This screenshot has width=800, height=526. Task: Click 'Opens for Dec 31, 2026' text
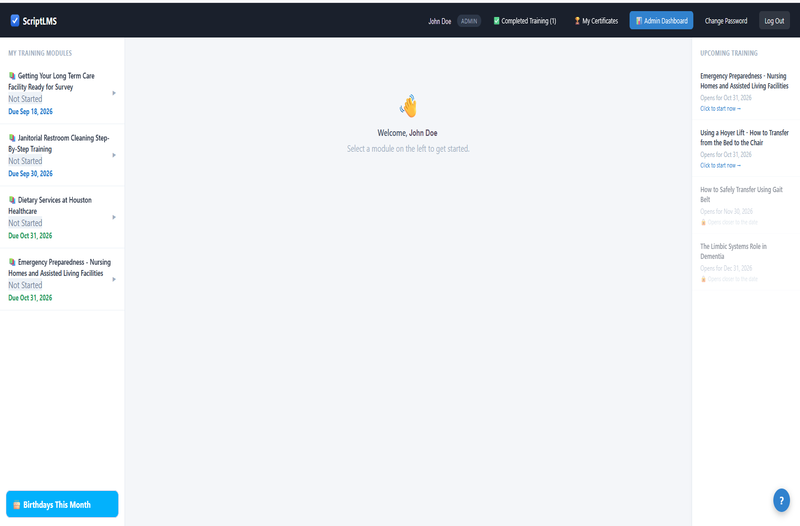tap(726, 268)
